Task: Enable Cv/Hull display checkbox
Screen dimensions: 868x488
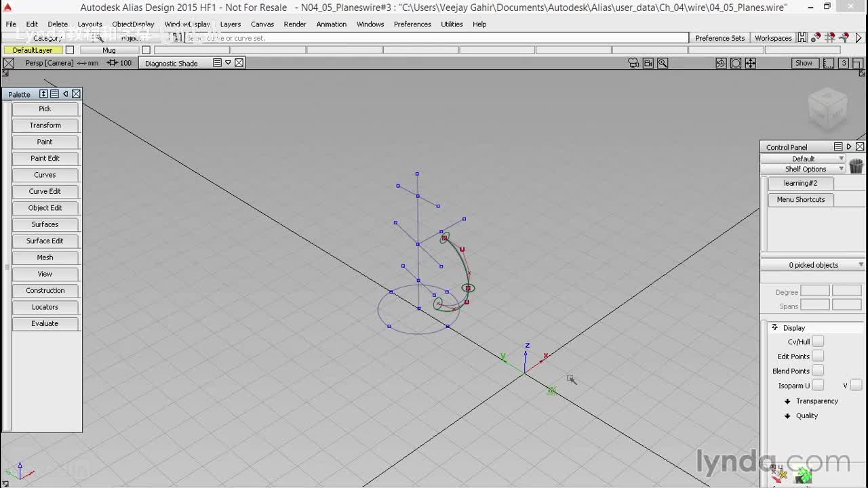Action: pyautogui.click(x=818, y=342)
